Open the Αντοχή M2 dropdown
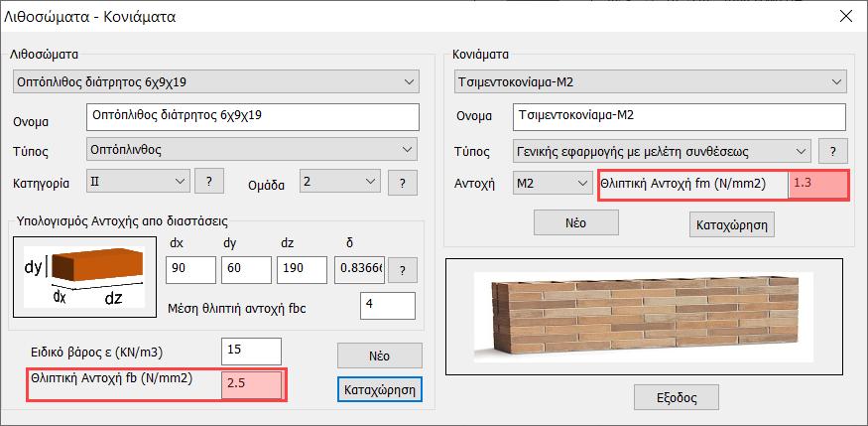Viewport: 868px width, 426px height. 552,184
